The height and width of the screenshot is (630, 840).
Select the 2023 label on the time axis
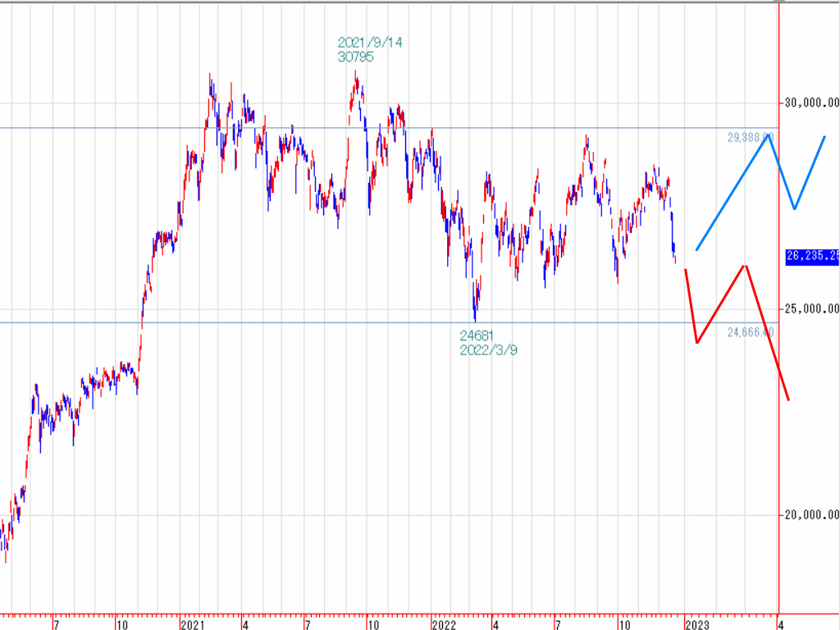click(x=697, y=624)
